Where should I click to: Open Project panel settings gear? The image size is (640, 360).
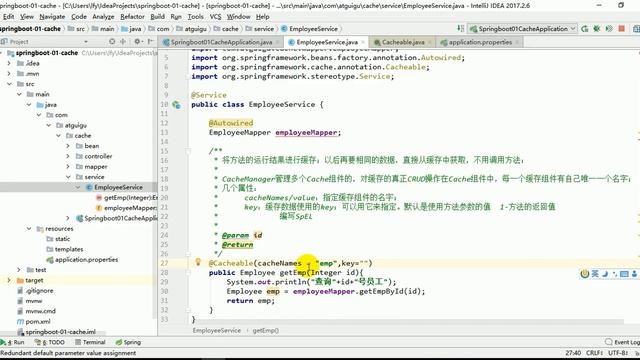(138, 42)
